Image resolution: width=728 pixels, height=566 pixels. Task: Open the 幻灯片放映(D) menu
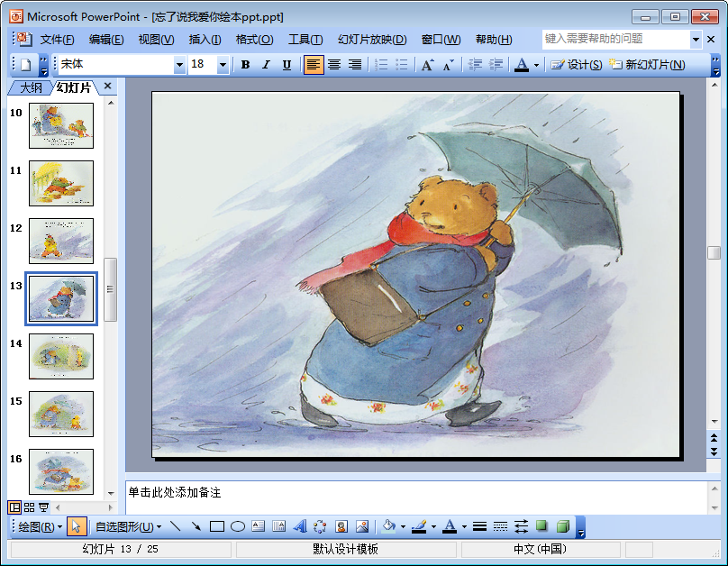372,40
